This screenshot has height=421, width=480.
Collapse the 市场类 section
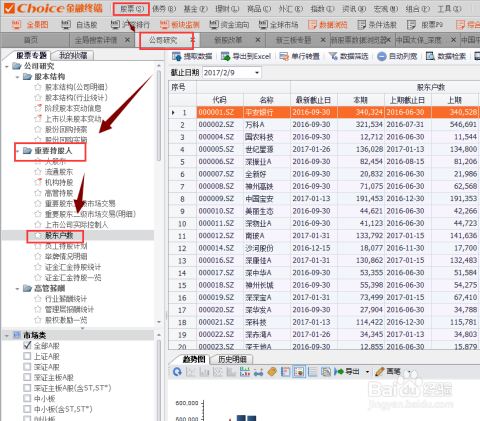point(7,336)
